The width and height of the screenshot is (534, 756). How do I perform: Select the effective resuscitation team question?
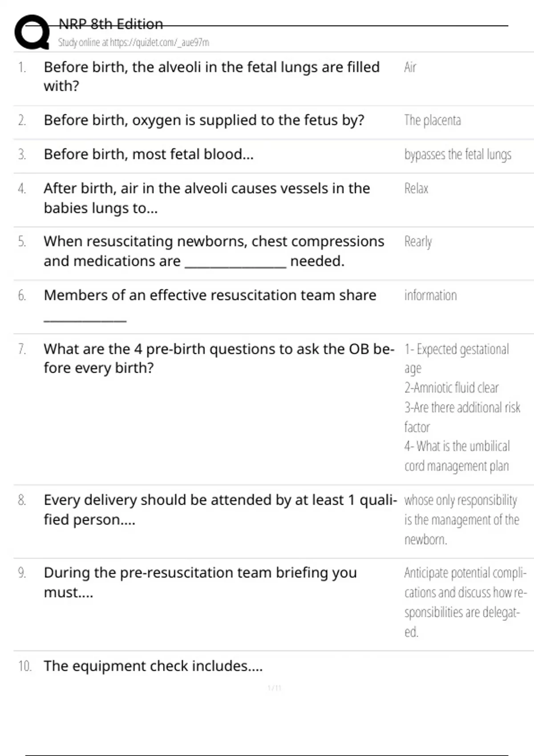tap(210, 295)
